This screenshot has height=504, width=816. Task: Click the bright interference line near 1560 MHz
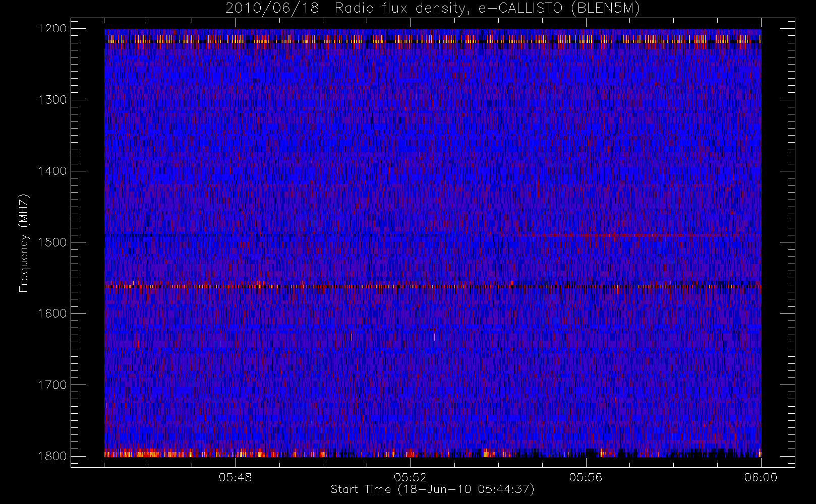[x=433, y=286]
